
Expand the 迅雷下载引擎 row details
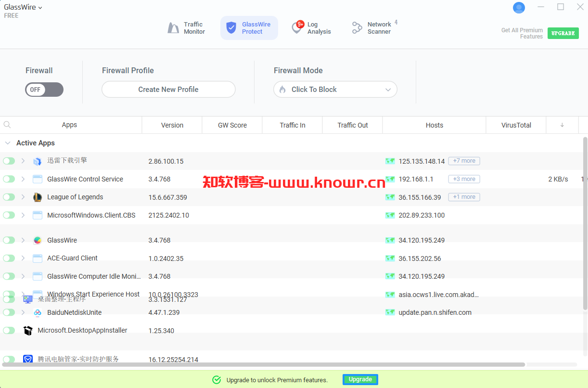click(23, 161)
